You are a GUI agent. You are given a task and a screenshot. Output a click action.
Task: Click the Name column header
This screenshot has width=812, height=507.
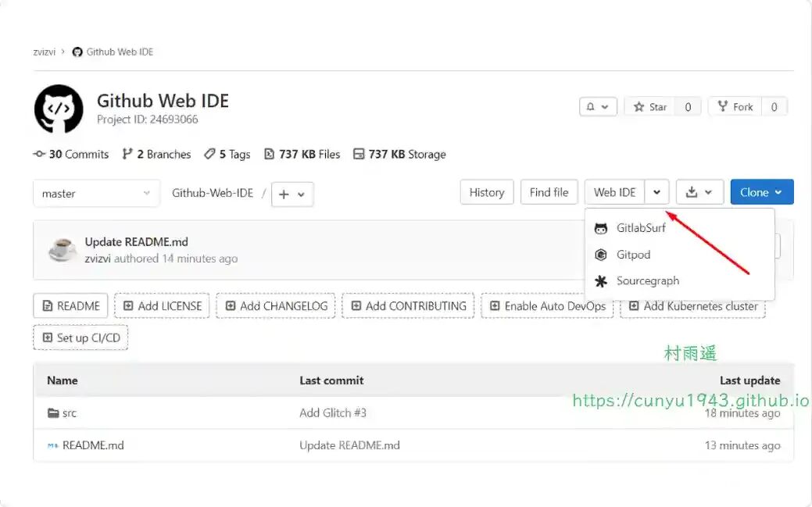(63, 380)
